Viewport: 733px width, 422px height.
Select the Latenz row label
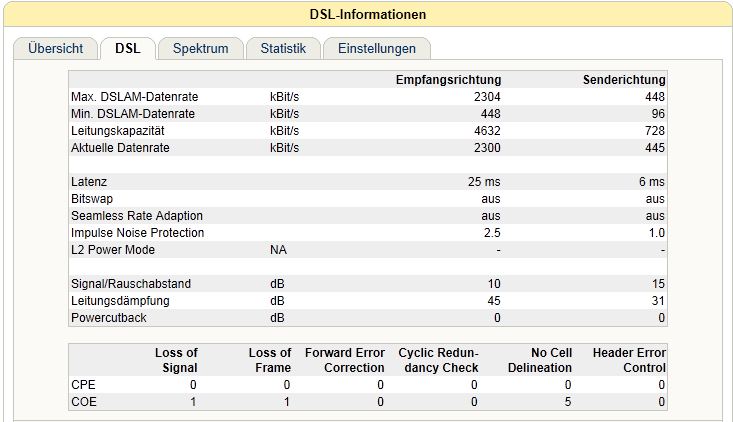[x=89, y=182]
